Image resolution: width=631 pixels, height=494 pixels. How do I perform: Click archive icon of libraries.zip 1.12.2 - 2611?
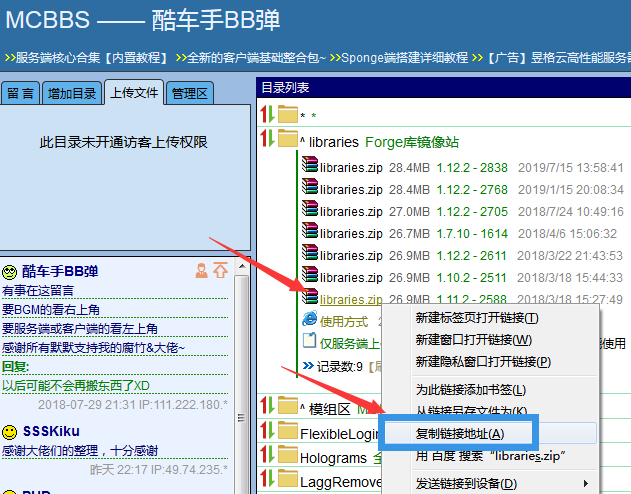pyautogui.click(x=310, y=253)
